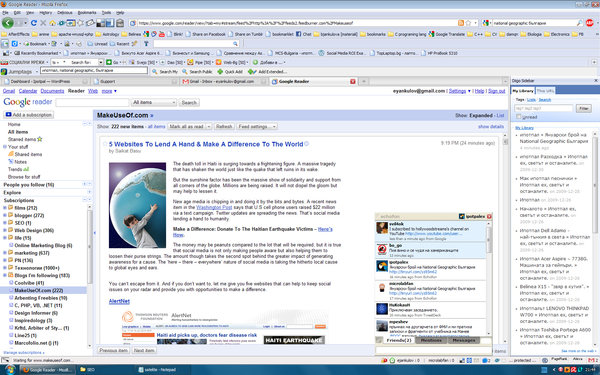Click the Add a subscription button
This screenshot has width=600, height=375.
click(x=29, y=115)
